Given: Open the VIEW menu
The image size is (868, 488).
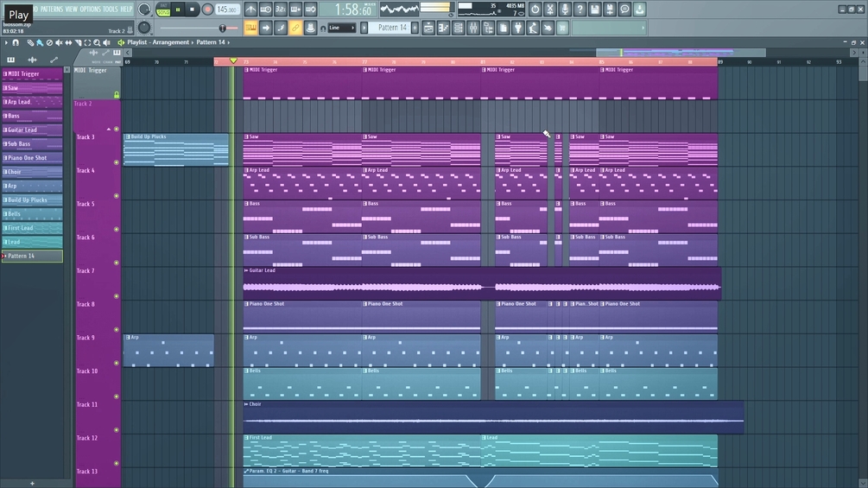Looking at the screenshot, I should (72, 10).
